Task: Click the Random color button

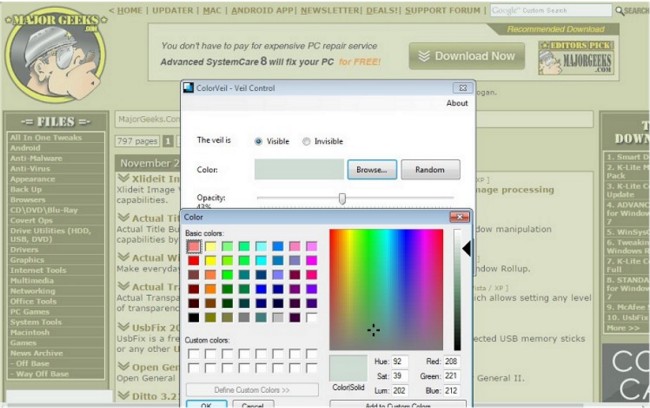Action: pyautogui.click(x=430, y=170)
